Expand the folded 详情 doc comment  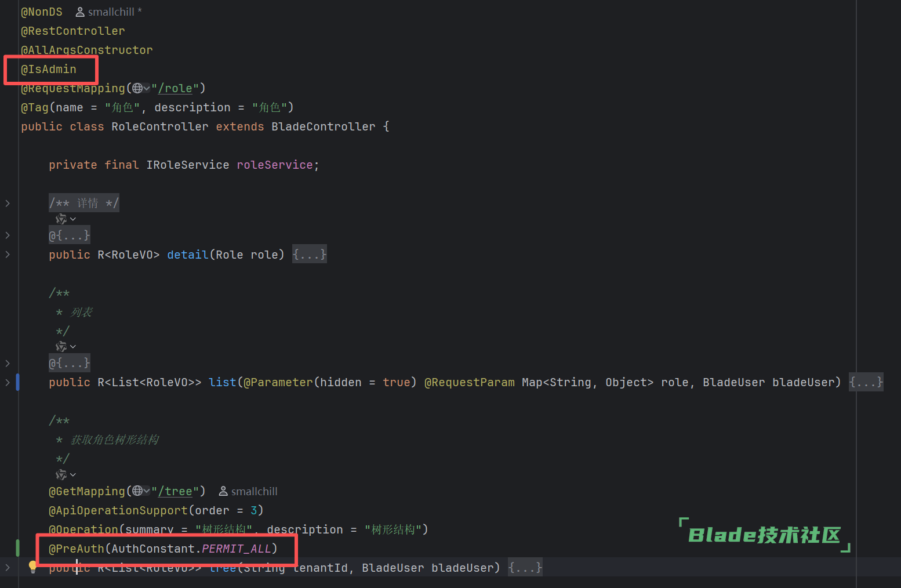84,203
